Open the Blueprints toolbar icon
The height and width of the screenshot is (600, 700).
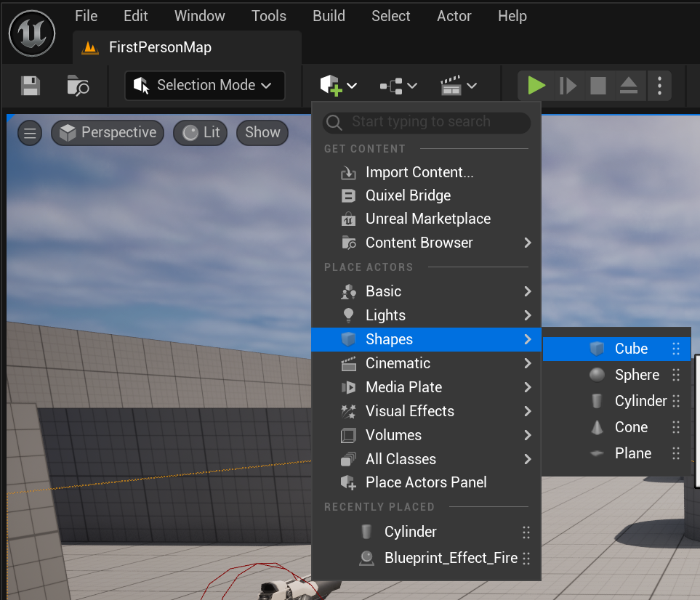tap(391, 86)
